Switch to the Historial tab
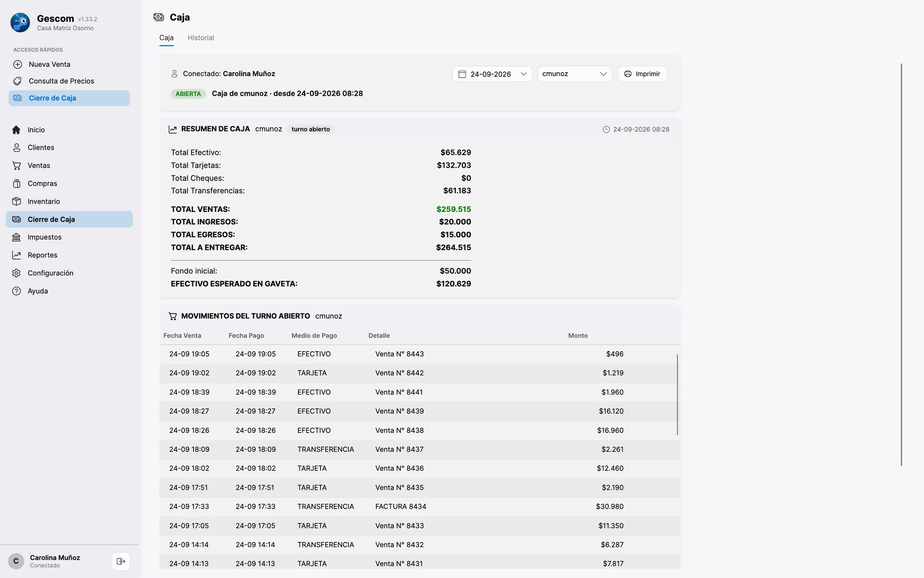This screenshot has height=578, width=924. (201, 38)
